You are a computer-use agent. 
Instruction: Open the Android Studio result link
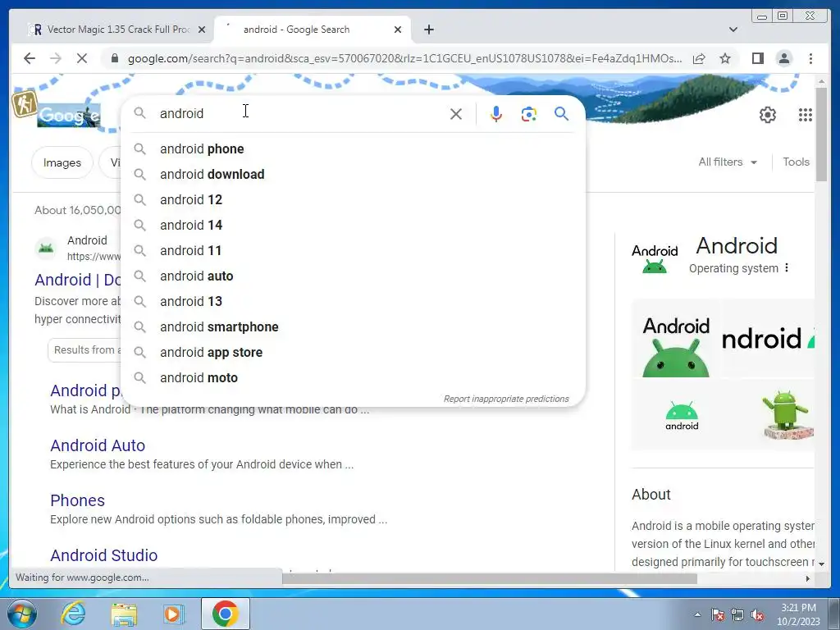tap(104, 555)
